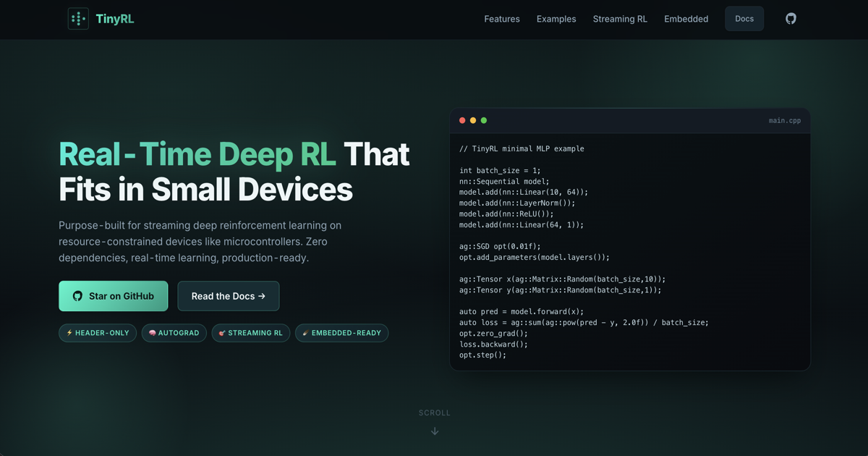The width and height of the screenshot is (868, 456).
Task: Click the brain icon on AUTOGRAD badge
Action: (x=153, y=333)
